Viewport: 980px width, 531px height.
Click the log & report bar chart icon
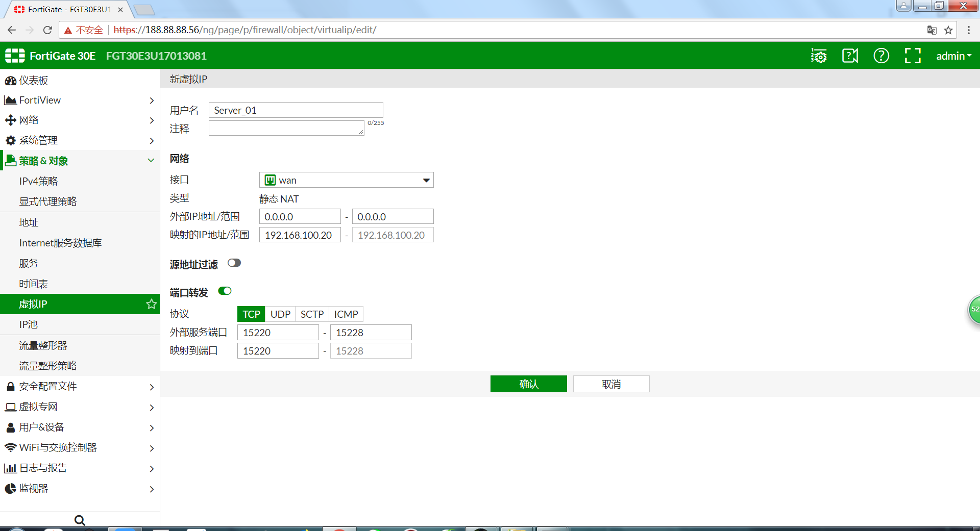10,468
